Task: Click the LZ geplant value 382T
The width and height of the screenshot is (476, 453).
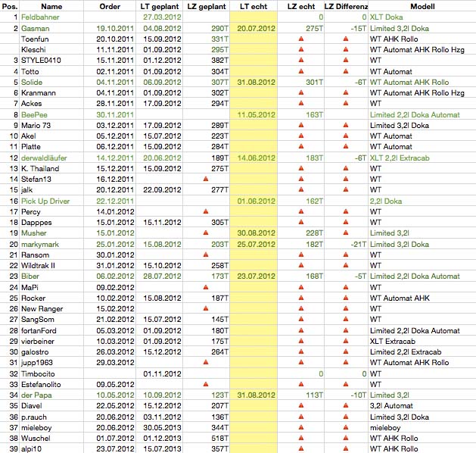Action: [x=219, y=60]
